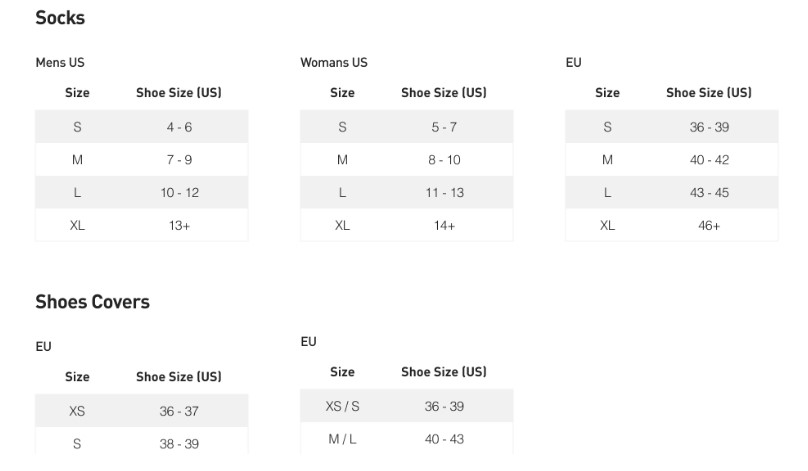This screenshot has width=808, height=471.
Task: Click the "Womans US" table label
Action: pos(334,63)
